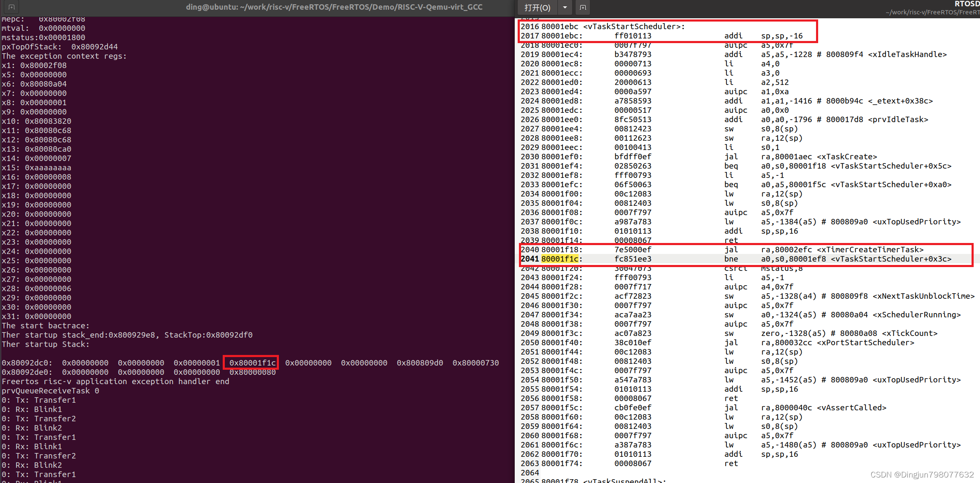Open the 打开(O) file button
980x483 pixels.
coord(537,8)
